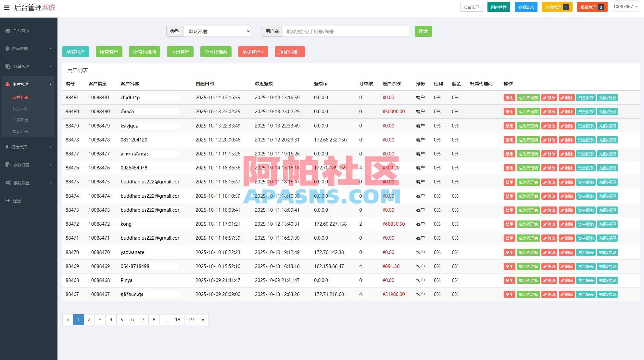Click the 参数设置 sidebar icon
This screenshot has height=360, width=644.
(x=7, y=165)
